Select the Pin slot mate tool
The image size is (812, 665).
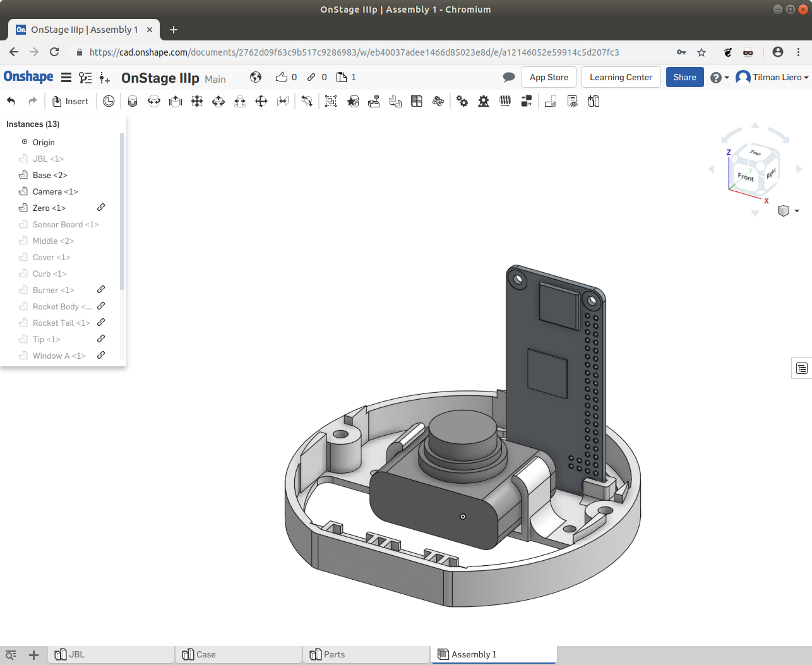point(240,101)
